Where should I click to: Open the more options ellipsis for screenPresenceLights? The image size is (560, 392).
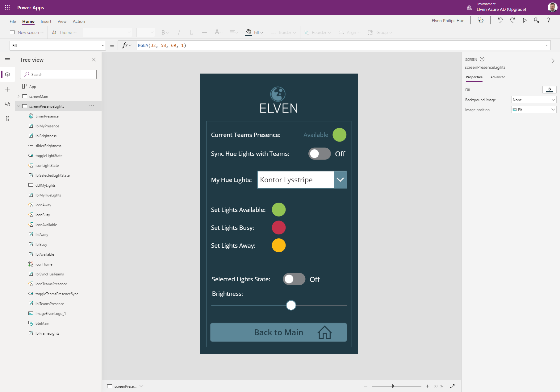92,106
